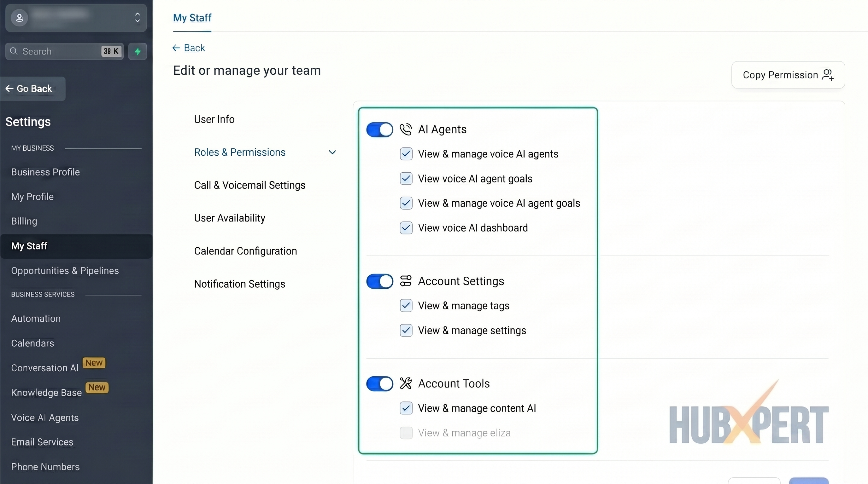This screenshot has height=484, width=868.
Task: Uncheck View & manage content AI
Action: click(406, 408)
